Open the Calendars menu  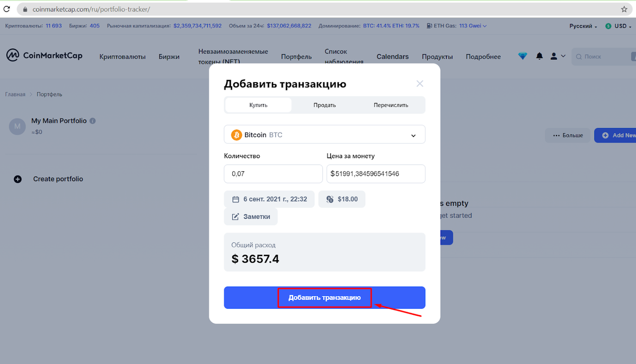point(393,57)
